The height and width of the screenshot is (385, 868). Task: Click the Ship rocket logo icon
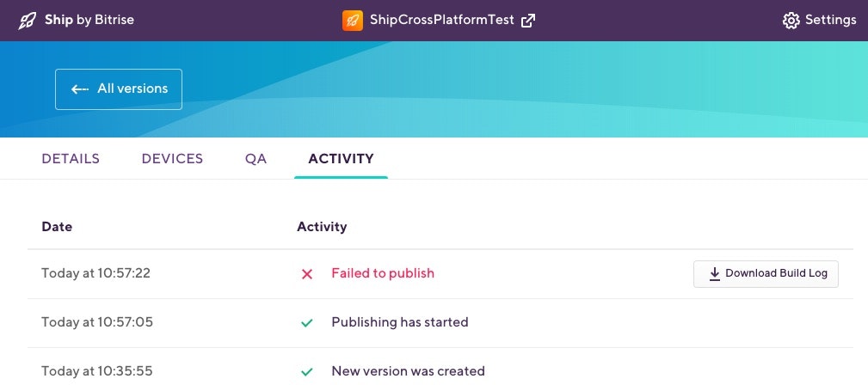pos(28,21)
